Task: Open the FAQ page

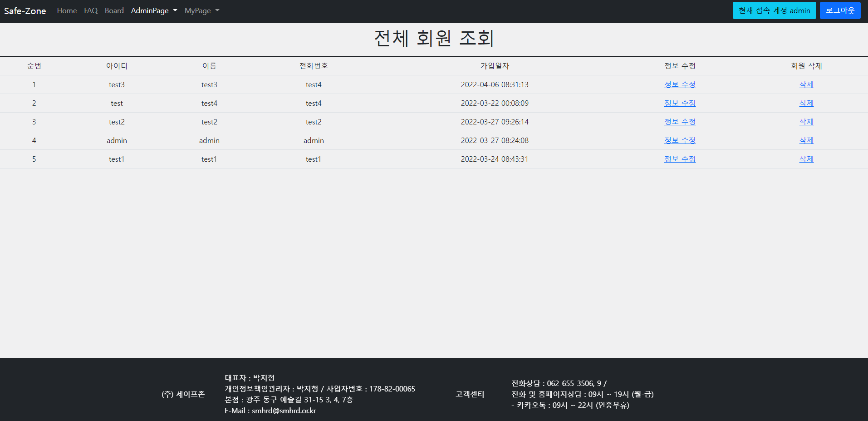Action: click(x=90, y=10)
